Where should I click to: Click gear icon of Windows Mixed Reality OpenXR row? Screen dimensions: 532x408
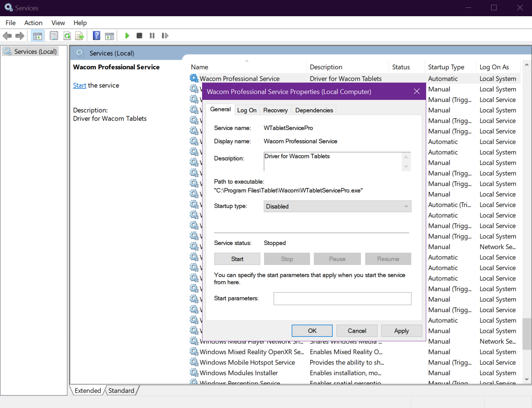194,352
